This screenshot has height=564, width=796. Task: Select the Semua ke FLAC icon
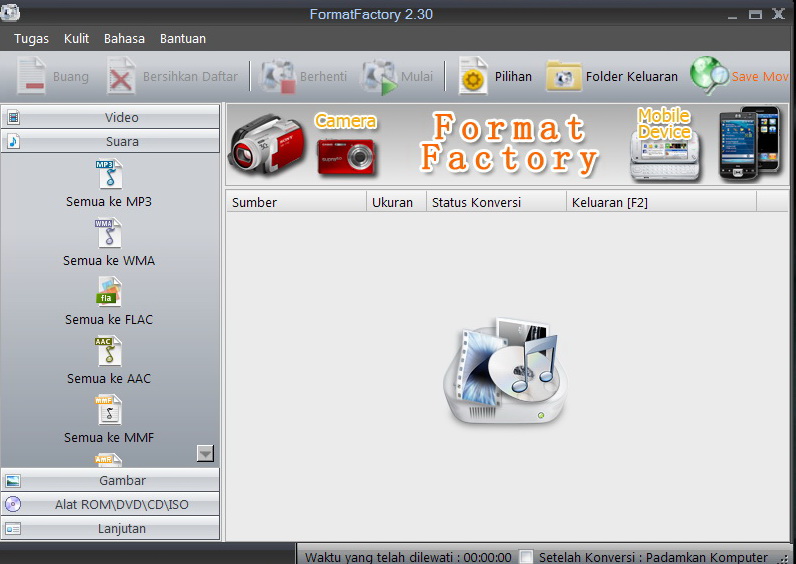[x=110, y=291]
